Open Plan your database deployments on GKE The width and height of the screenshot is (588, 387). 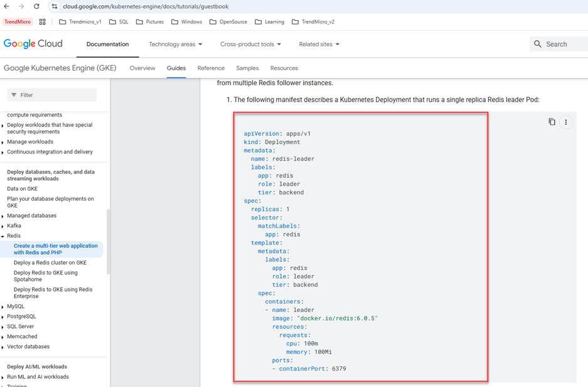pos(50,202)
